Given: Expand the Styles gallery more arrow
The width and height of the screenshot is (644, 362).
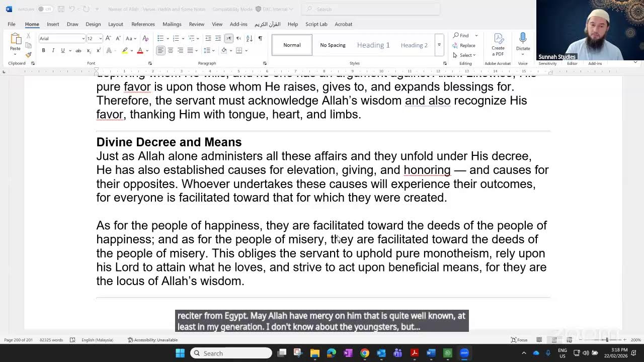Looking at the screenshot, I should [439, 45].
